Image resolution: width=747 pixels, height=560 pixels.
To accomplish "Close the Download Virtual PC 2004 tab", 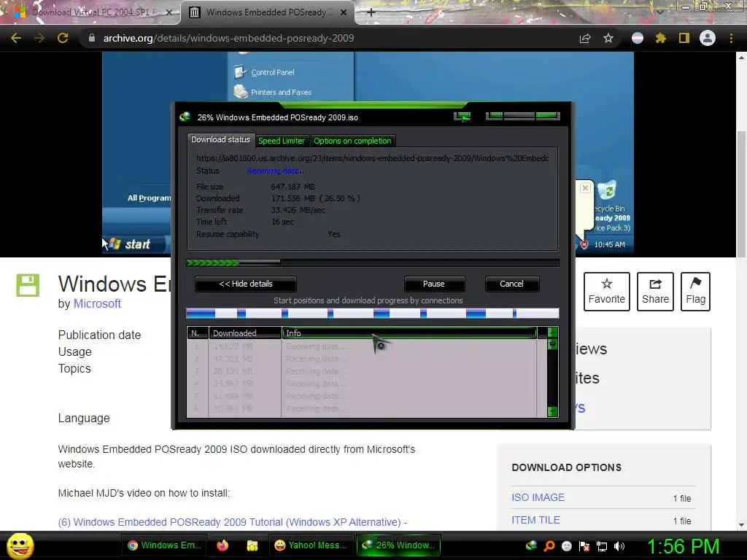I will 169,12.
